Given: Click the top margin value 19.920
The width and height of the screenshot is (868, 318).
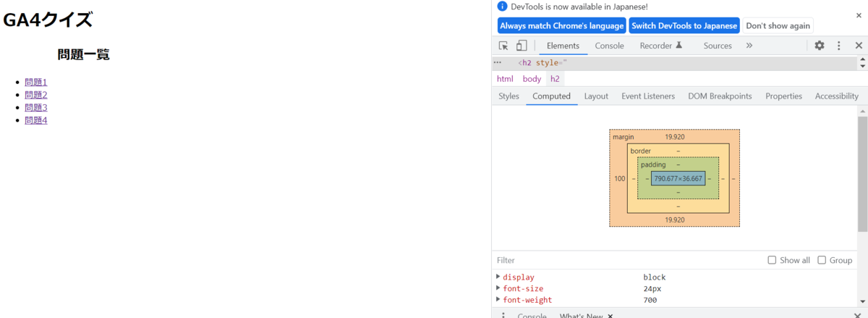Looking at the screenshot, I should click(674, 136).
